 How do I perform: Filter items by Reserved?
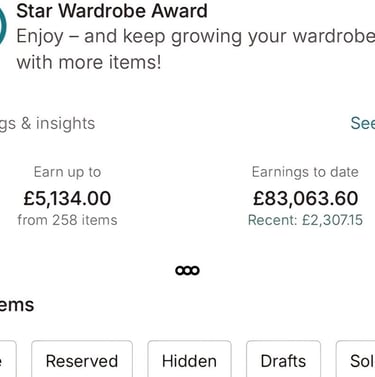82,361
